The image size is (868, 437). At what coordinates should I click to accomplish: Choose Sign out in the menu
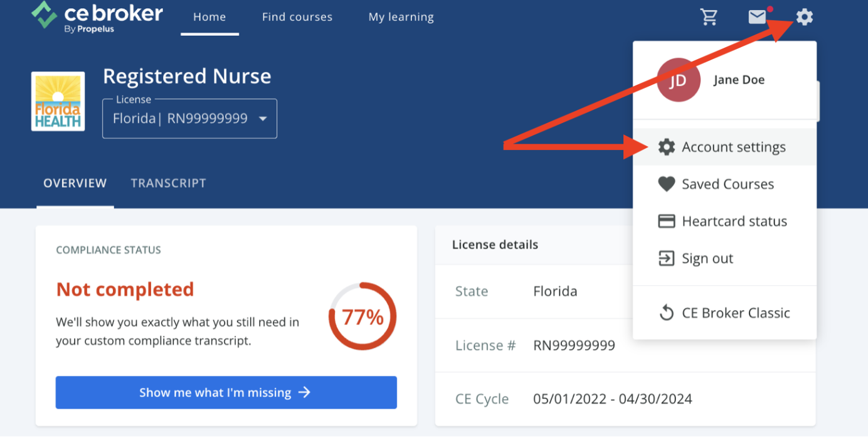[724, 258]
